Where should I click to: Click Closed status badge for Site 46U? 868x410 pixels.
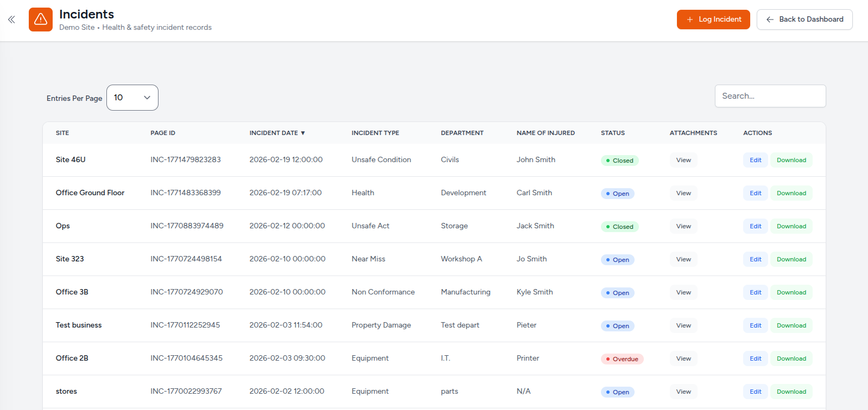(619, 161)
